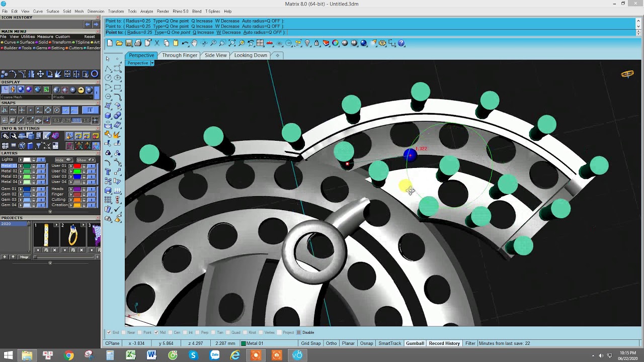Viewport: 644px width, 362px height.
Task: Toggle the Disable osnap checkbox
Action: tap(299, 332)
